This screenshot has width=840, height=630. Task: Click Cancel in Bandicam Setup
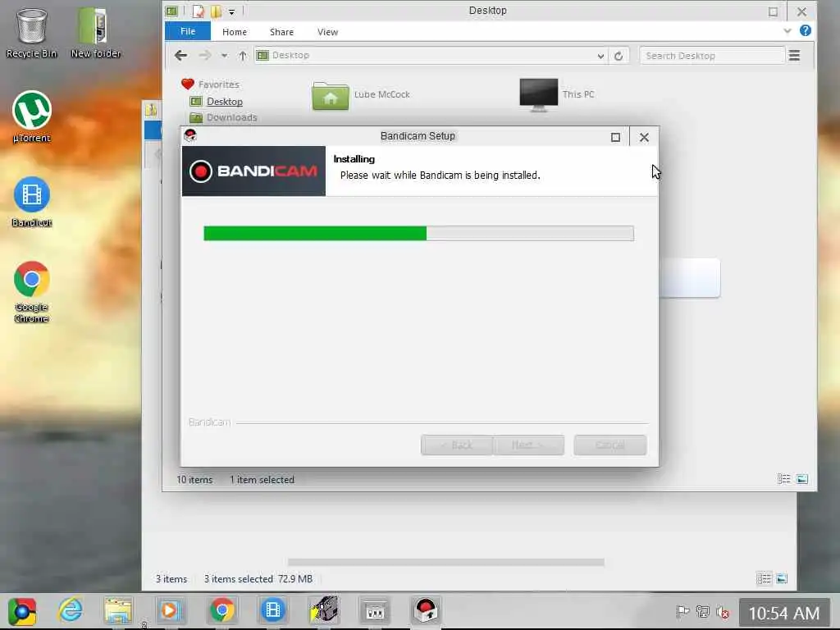coord(609,445)
